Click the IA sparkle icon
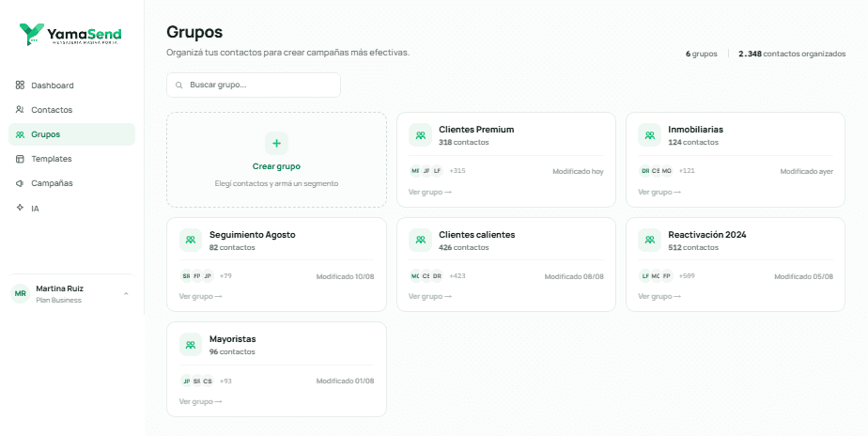 (20, 208)
